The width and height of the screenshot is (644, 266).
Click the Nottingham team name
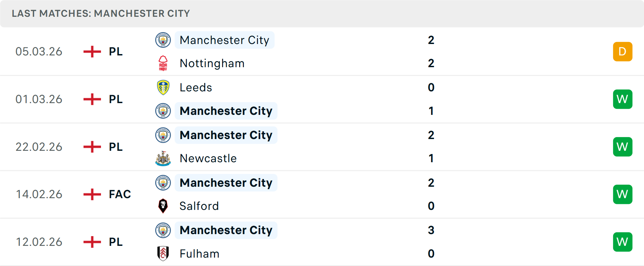[x=212, y=63]
